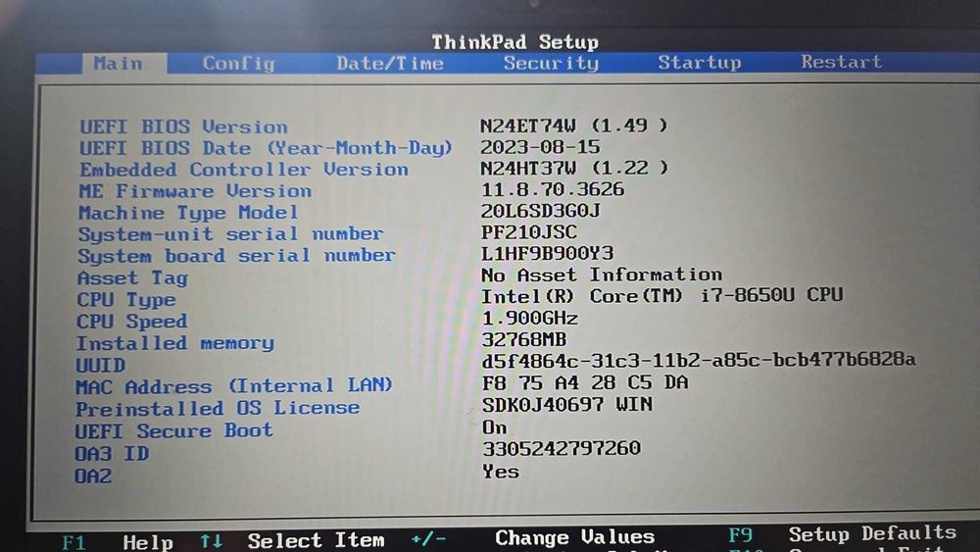
Task: Click the Asset Tag label
Action: 132,277
